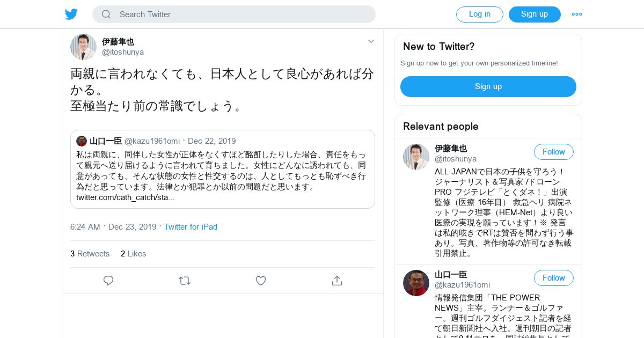Open the three-dots more menu
The image size is (644, 338).
coord(577,14)
